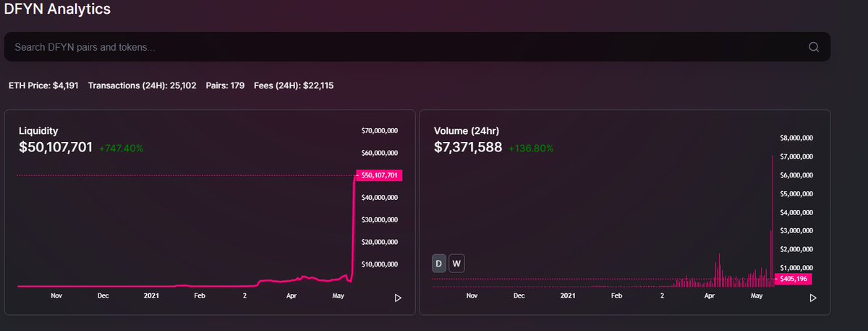Click the $3,000,000 axis label in Volume chart
The width and height of the screenshot is (868, 331).
(x=797, y=230)
